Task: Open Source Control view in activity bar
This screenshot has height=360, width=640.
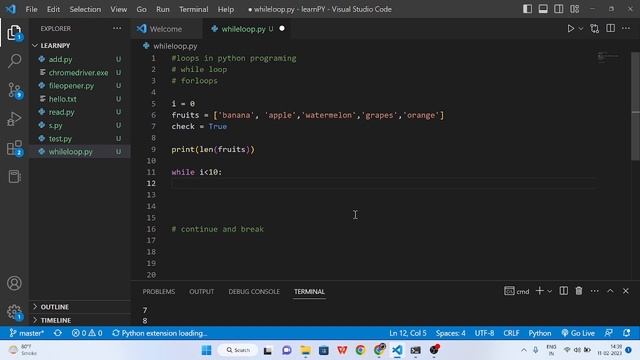Action: point(14,90)
